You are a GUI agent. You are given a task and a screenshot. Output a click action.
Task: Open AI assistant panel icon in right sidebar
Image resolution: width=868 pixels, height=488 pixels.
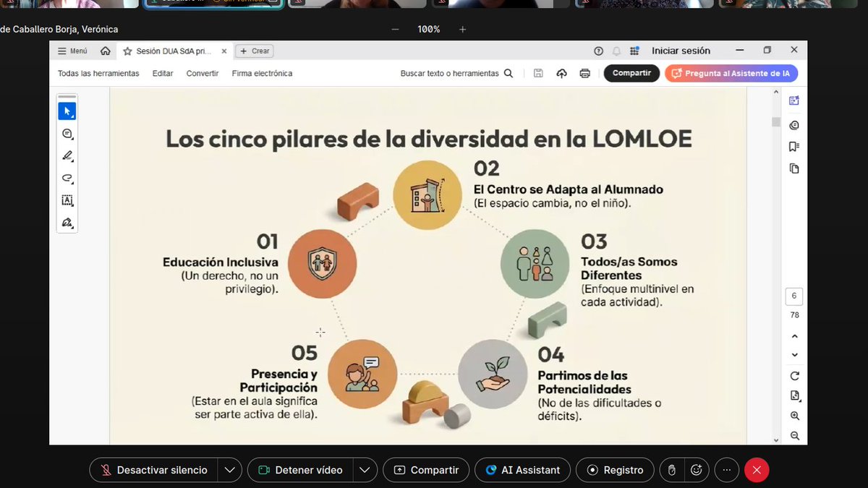point(794,101)
